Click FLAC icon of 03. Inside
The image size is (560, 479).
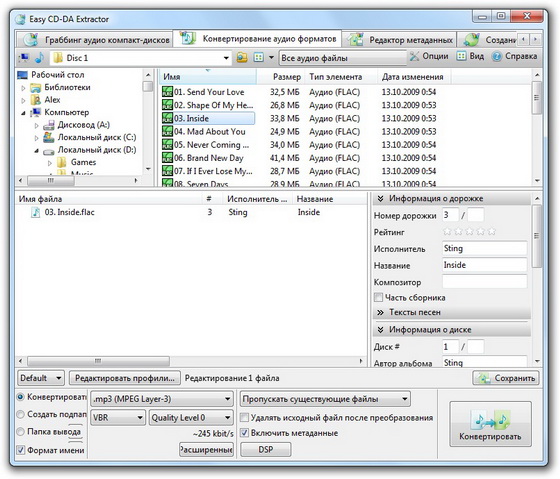(167, 118)
